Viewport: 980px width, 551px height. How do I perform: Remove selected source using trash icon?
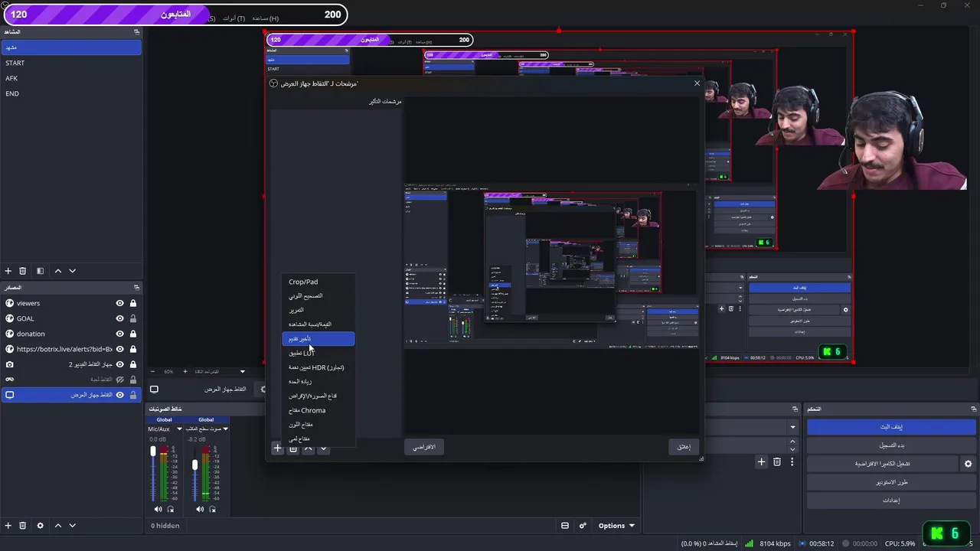[23, 526]
